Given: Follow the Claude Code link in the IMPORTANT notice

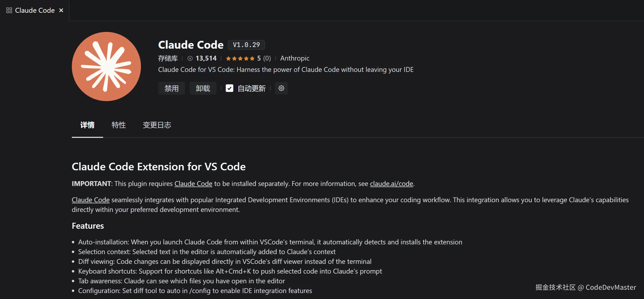Looking at the screenshot, I should [x=193, y=184].
